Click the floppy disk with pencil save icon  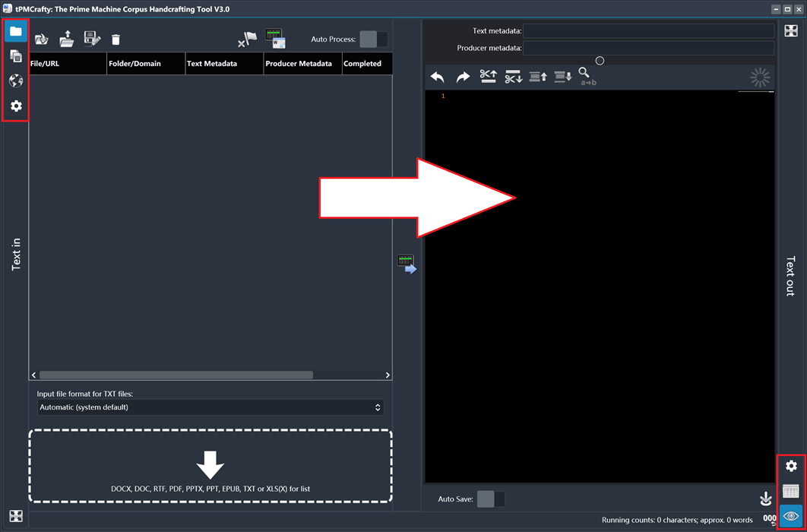pos(92,39)
